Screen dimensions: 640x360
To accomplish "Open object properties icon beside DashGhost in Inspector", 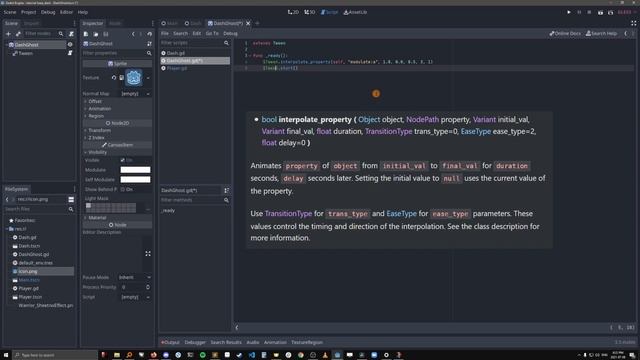I will [149, 44].
